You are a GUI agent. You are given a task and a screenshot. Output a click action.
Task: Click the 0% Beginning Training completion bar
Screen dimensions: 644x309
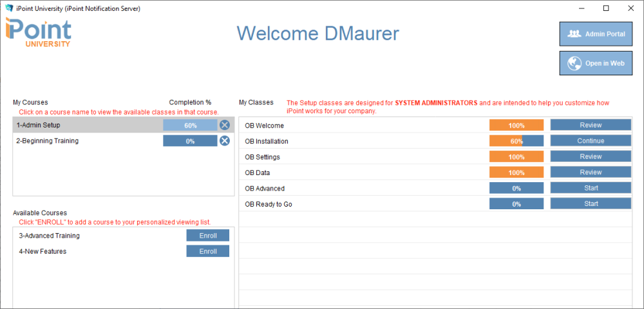click(190, 141)
